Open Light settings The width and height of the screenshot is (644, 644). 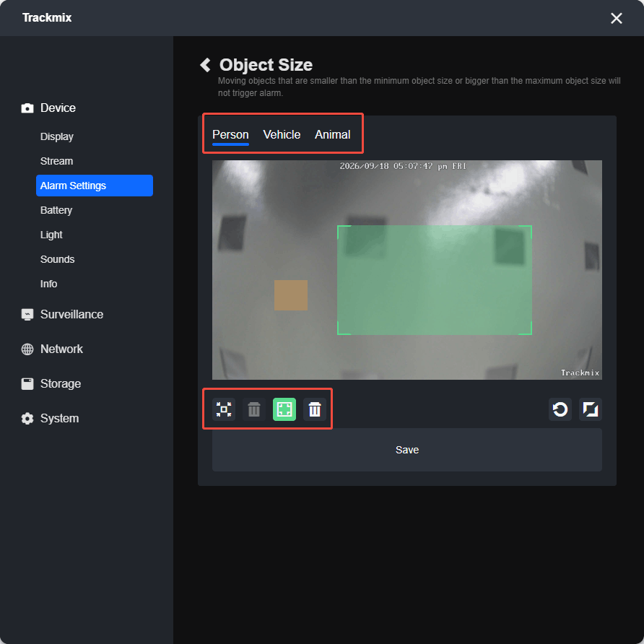pos(51,235)
